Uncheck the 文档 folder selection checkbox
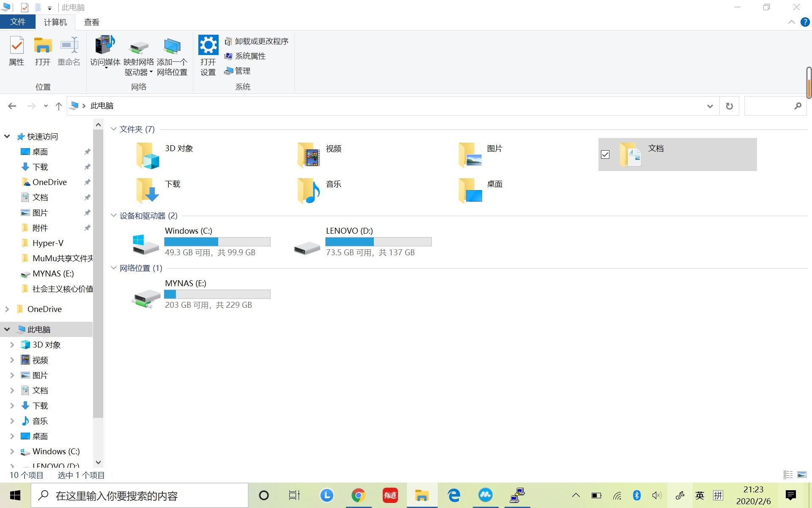This screenshot has width=812, height=508. [x=605, y=155]
